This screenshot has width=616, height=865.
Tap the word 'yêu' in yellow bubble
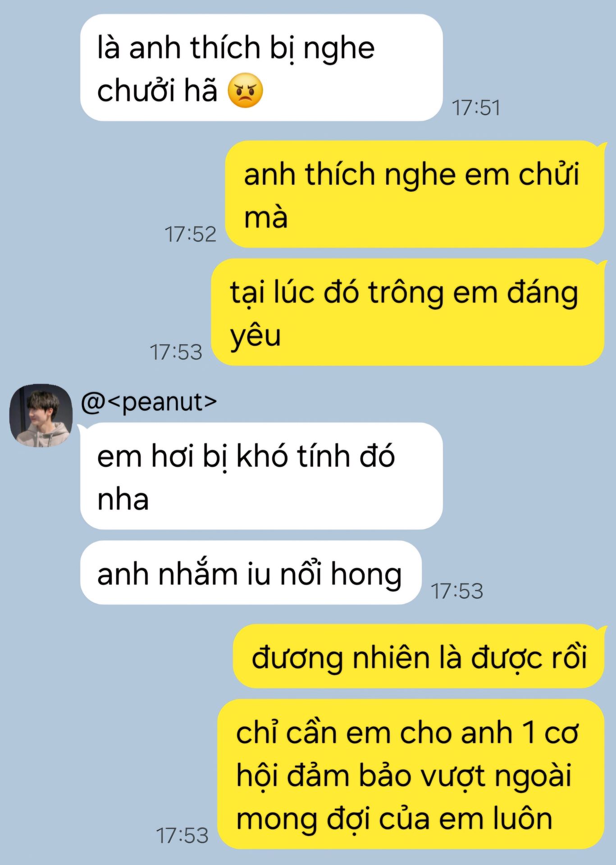(256, 337)
